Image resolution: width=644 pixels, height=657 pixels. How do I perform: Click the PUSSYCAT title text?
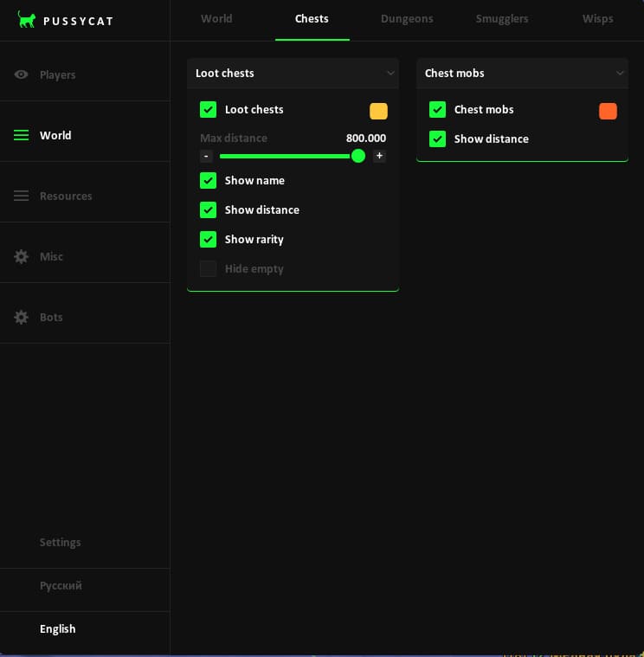pos(79,21)
